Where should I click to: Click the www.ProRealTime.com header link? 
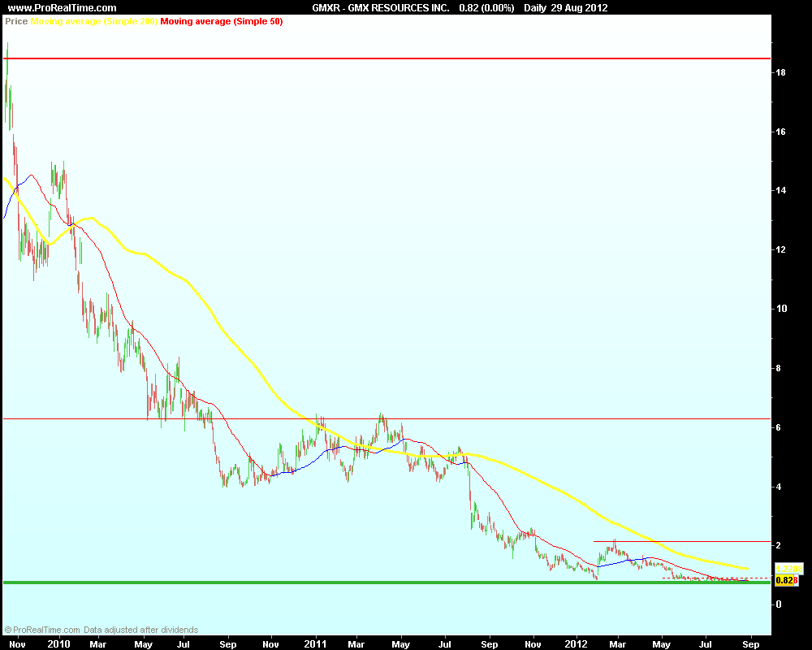tap(62, 8)
